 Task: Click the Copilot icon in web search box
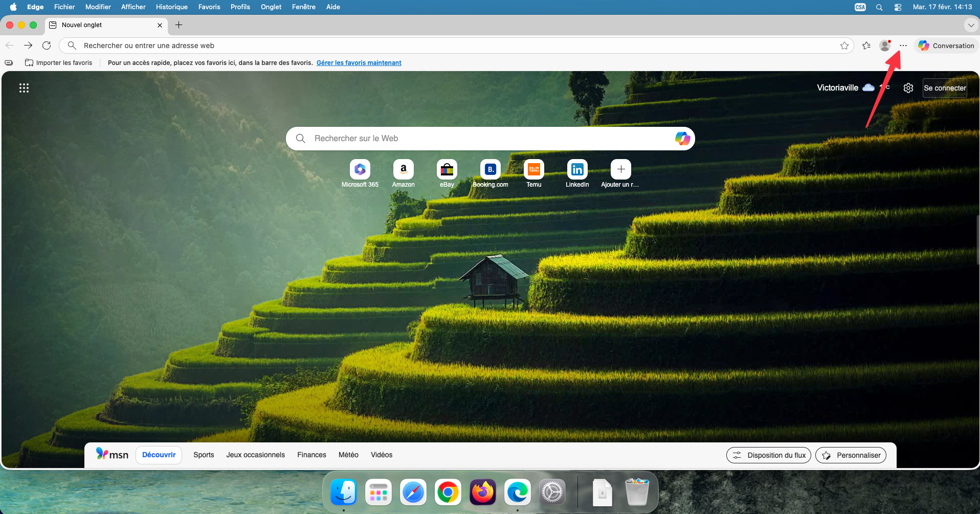(x=682, y=138)
